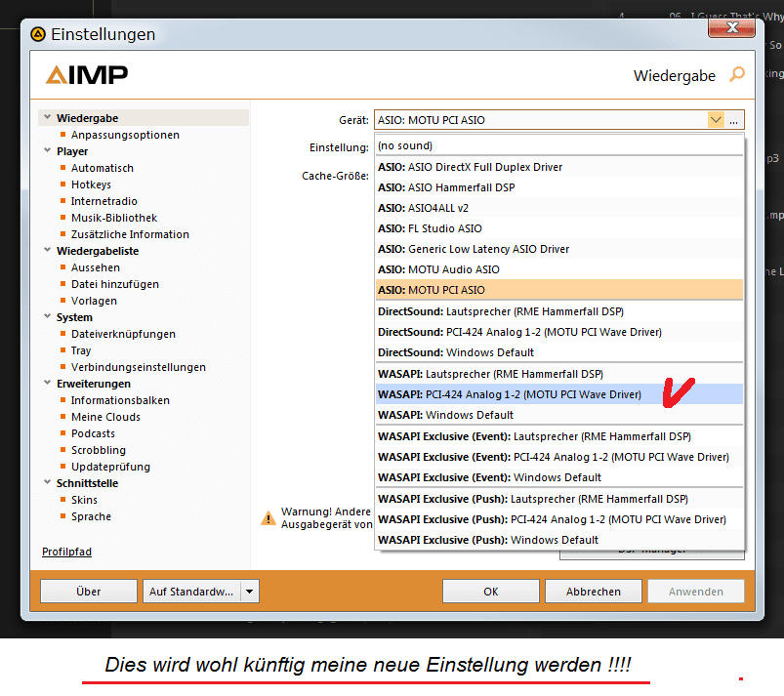784x696 pixels.
Task: Open Sprache language settings
Action: tap(91, 516)
